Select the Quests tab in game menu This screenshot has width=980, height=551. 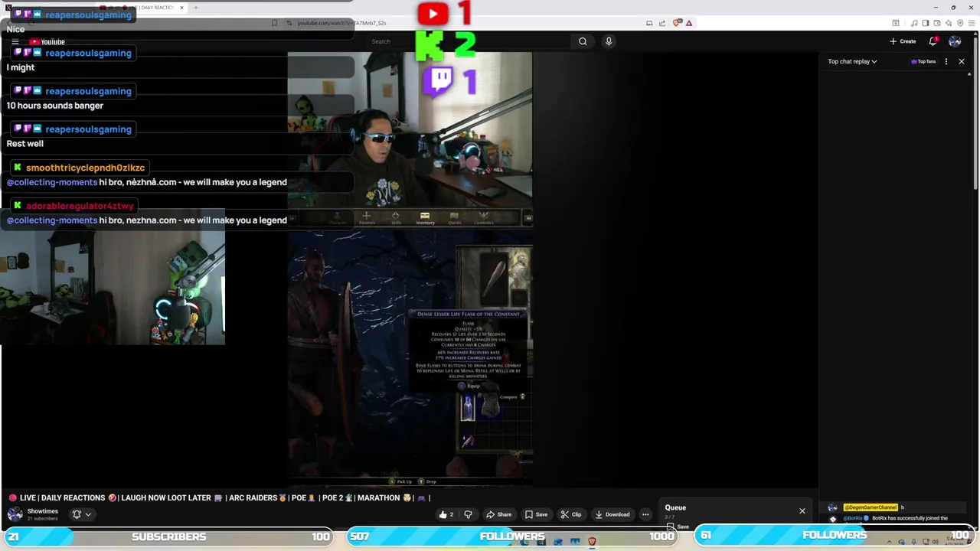454,218
